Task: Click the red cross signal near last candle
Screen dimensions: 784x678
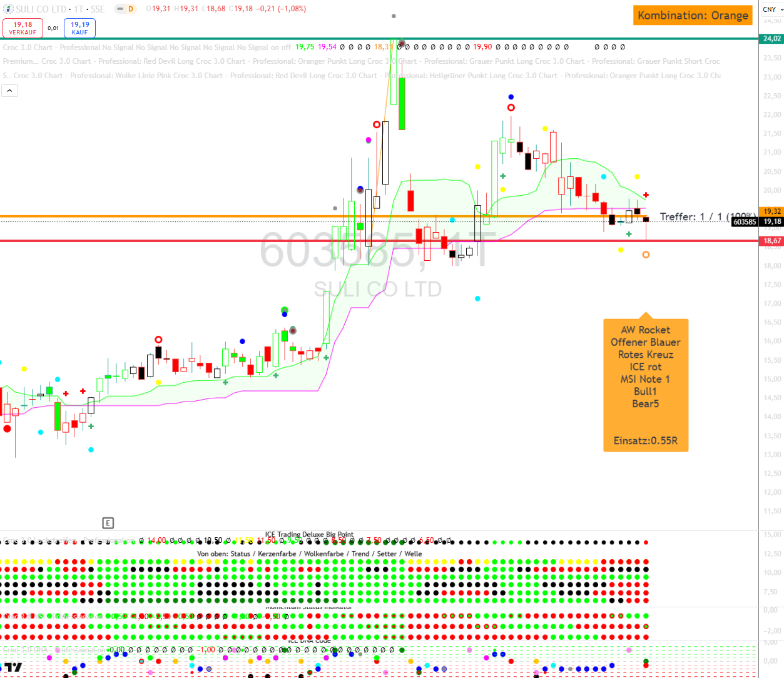Action: tap(646, 195)
